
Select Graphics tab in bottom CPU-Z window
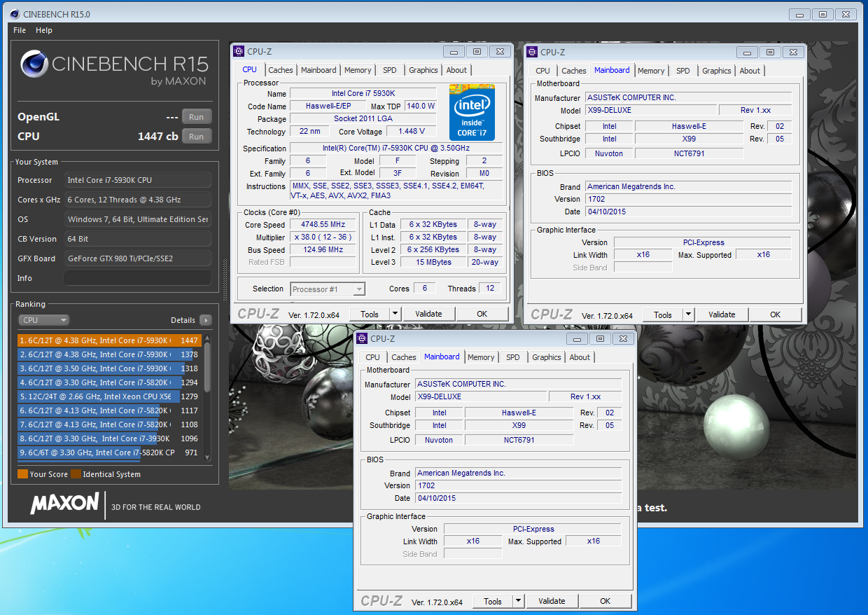pos(547,357)
